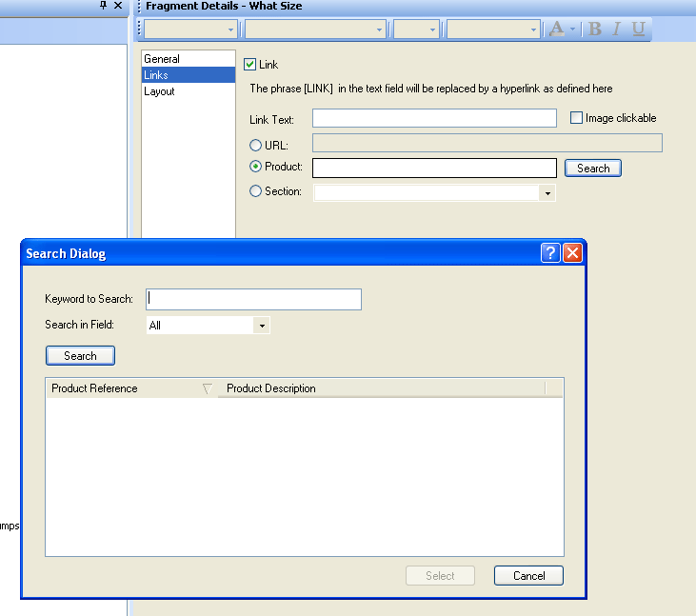Click the Italic formatting icon

616,30
